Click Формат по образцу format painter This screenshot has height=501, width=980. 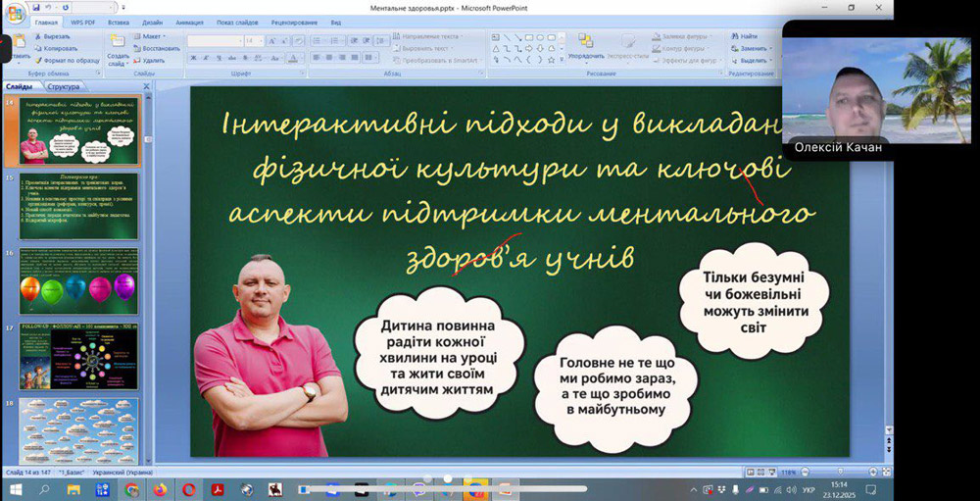[x=67, y=60]
